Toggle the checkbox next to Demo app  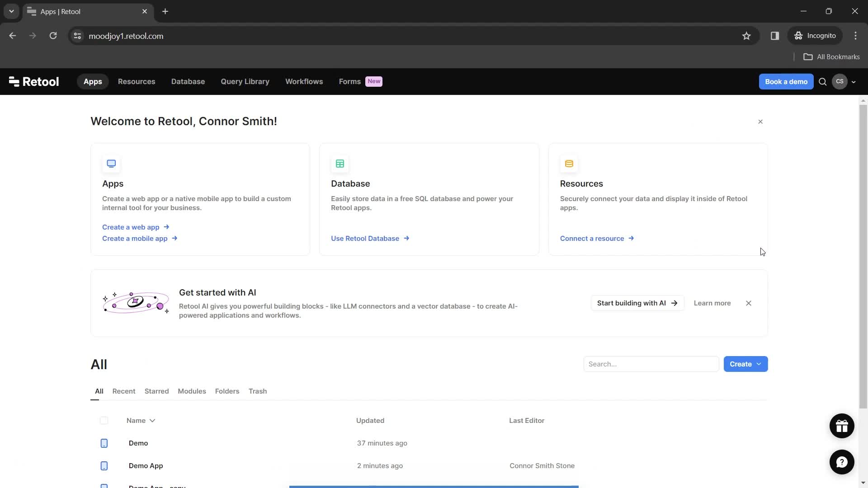coord(104,465)
